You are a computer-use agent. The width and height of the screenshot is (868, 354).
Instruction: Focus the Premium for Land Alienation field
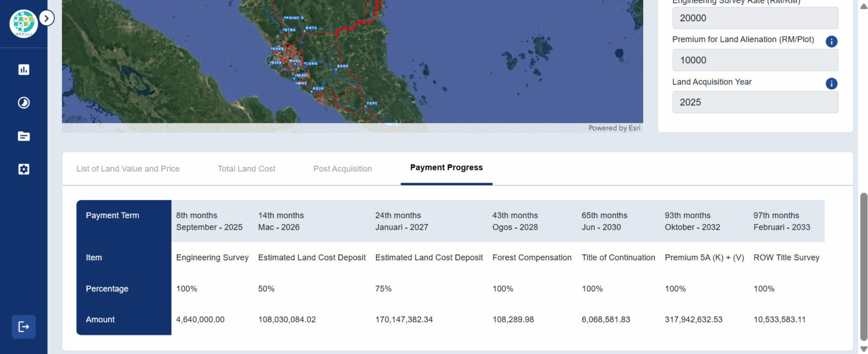click(755, 60)
